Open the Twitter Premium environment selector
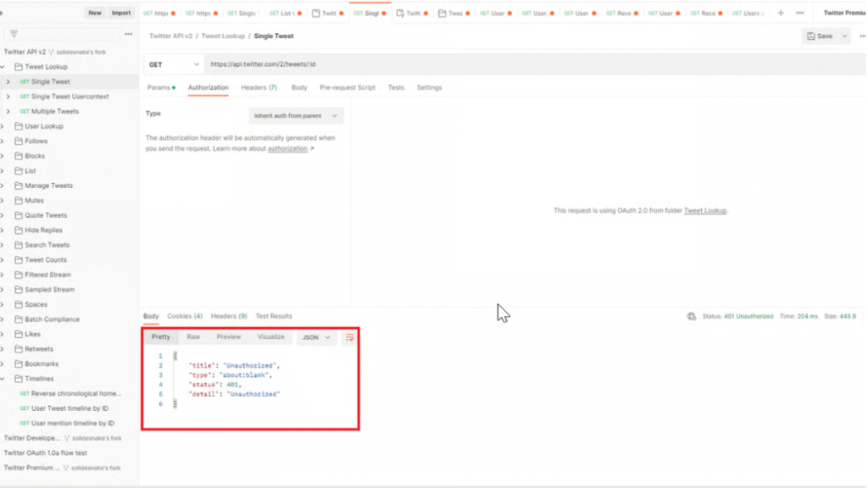 click(x=844, y=13)
